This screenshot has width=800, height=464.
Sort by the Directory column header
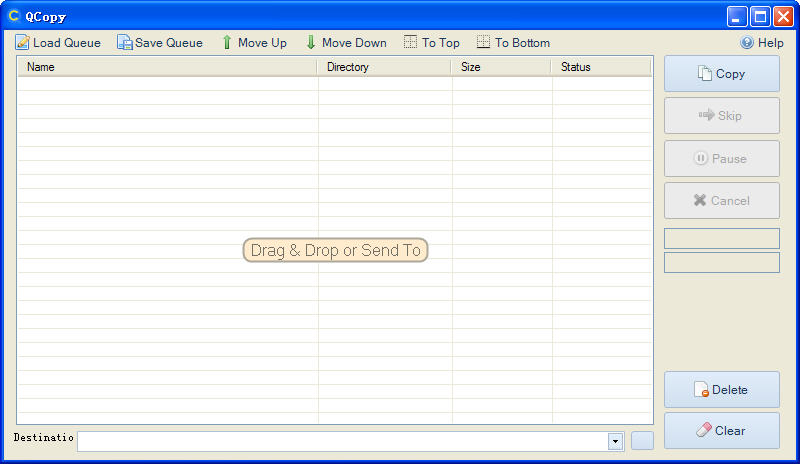(x=384, y=67)
